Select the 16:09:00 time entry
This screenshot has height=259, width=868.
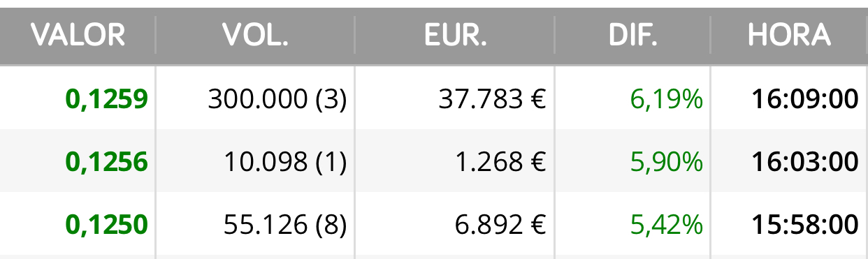tap(805, 100)
